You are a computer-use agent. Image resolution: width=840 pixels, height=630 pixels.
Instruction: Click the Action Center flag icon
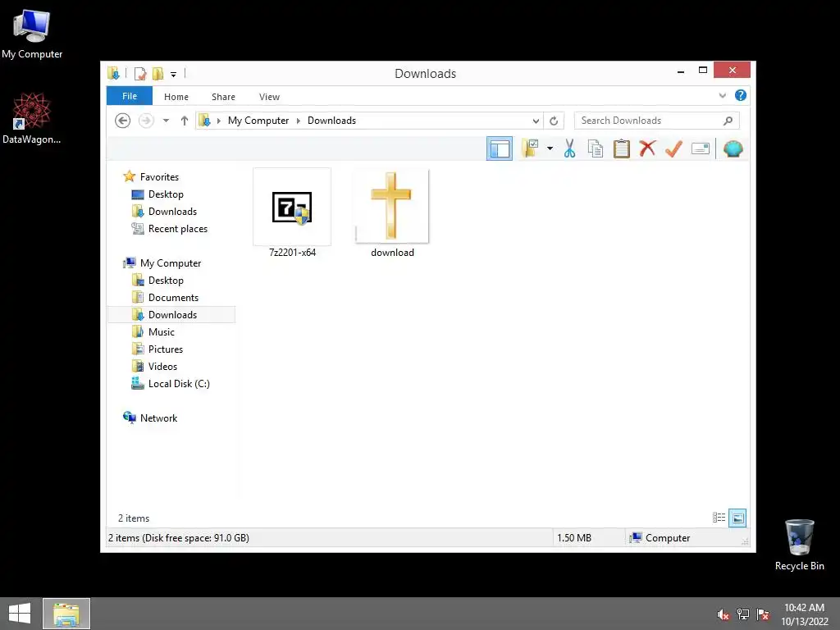763,614
